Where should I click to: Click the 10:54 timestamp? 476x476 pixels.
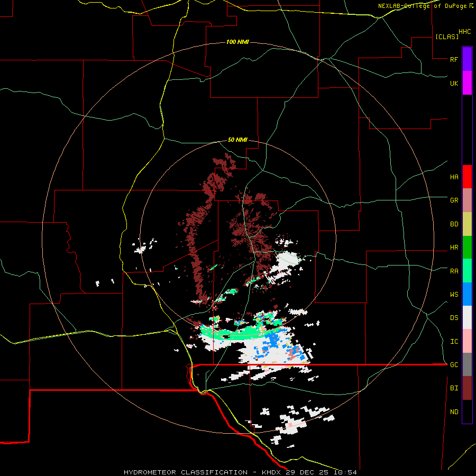pyautogui.click(x=345, y=472)
